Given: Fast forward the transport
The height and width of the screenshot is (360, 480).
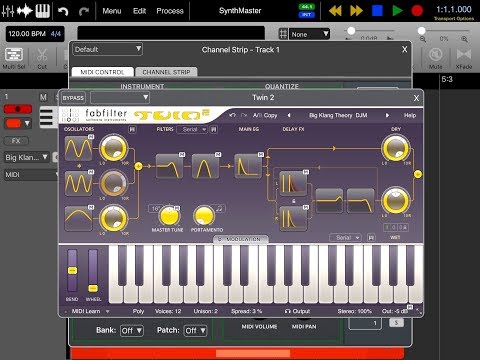Looking at the screenshot, I should [356, 11].
